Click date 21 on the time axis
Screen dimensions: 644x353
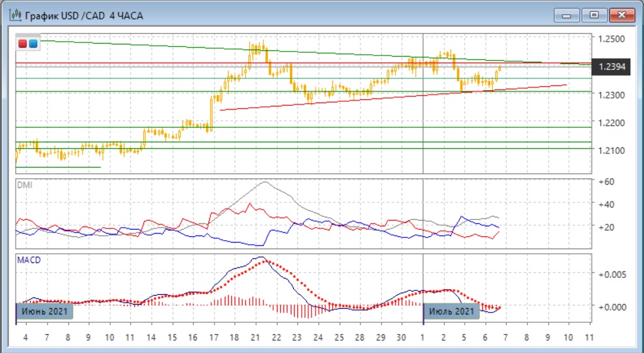click(x=254, y=338)
